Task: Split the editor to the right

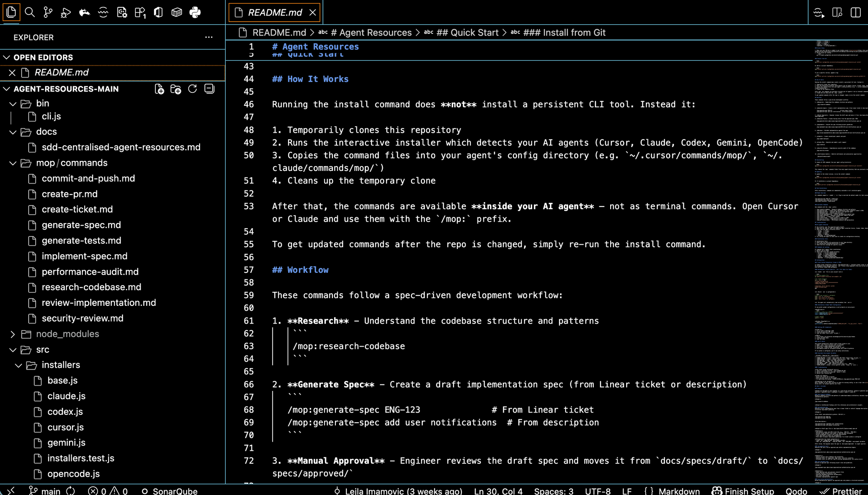Action: (x=855, y=12)
